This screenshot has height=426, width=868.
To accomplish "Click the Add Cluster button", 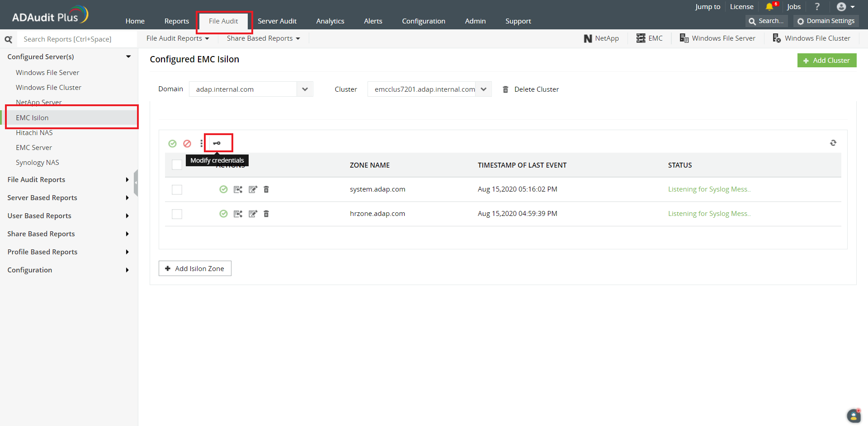I will click(x=827, y=60).
